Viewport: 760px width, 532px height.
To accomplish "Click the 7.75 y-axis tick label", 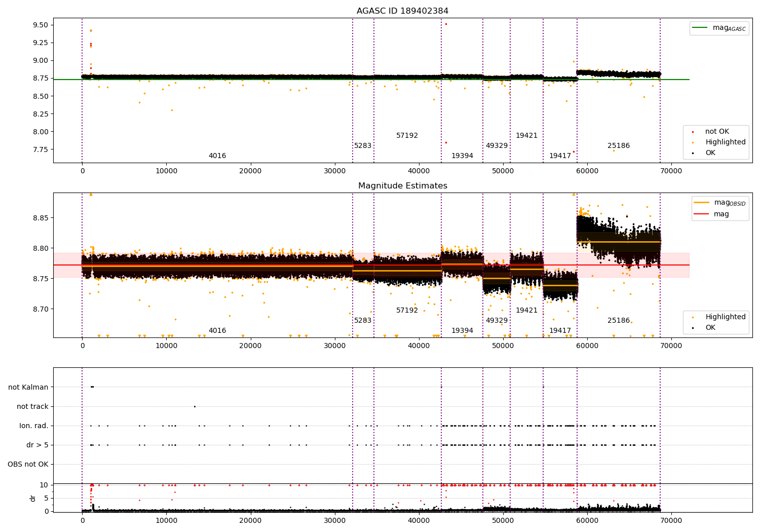I will (41, 149).
